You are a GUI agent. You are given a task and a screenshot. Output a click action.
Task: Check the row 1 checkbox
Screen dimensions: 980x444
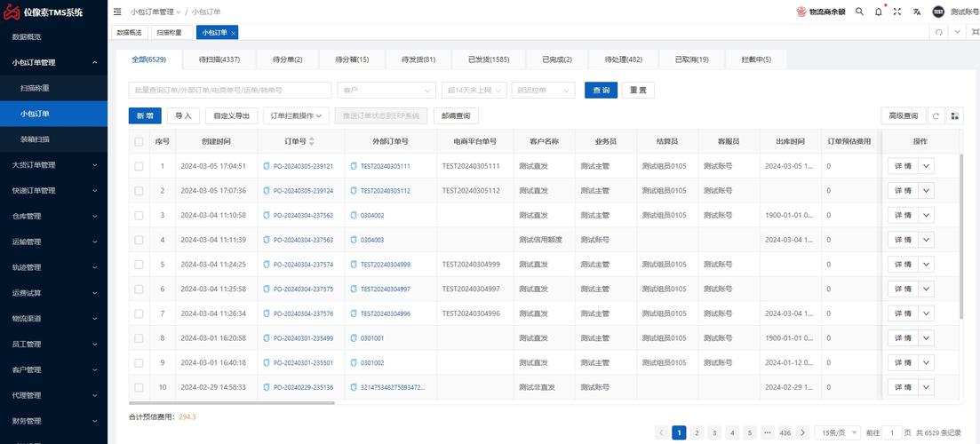[x=139, y=166]
